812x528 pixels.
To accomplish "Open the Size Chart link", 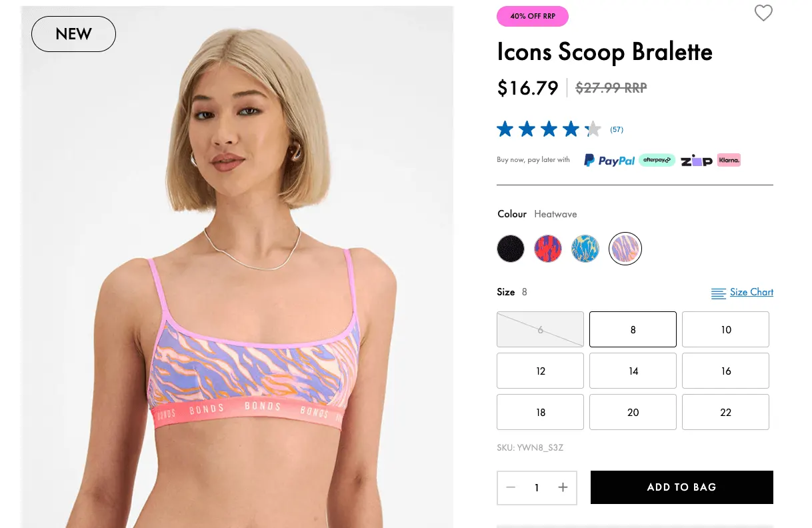I will click(751, 292).
